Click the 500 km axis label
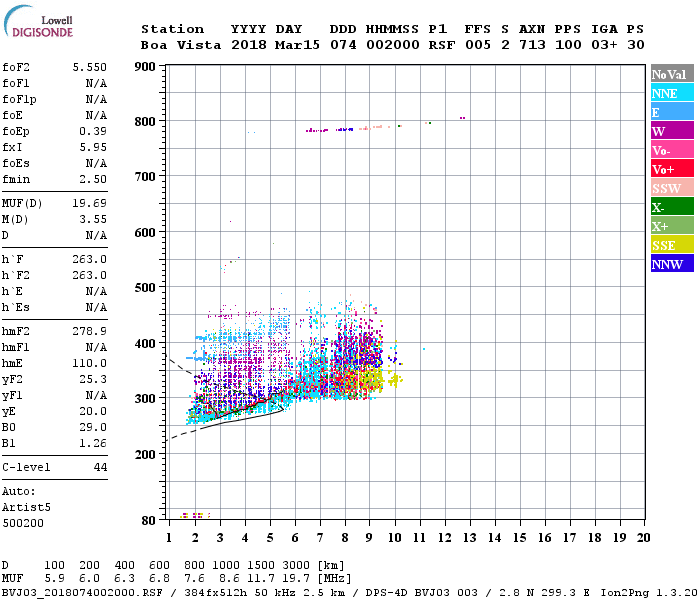This screenshot has width=700, height=600. click(145, 288)
